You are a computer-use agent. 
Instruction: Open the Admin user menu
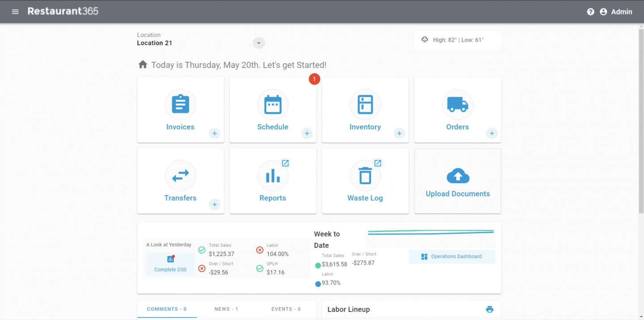pyautogui.click(x=616, y=12)
